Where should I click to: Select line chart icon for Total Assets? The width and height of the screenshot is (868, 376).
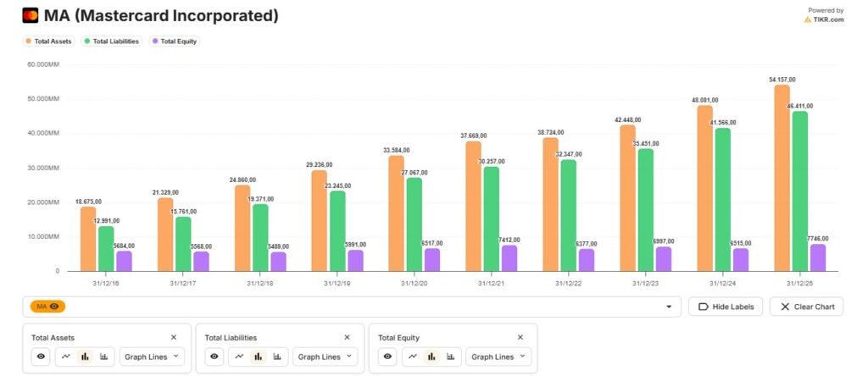(x=66, y=357)
